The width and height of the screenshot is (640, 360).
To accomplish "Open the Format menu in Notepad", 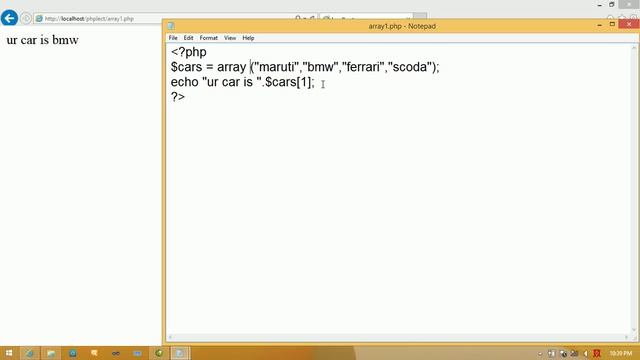I will 209,38.
